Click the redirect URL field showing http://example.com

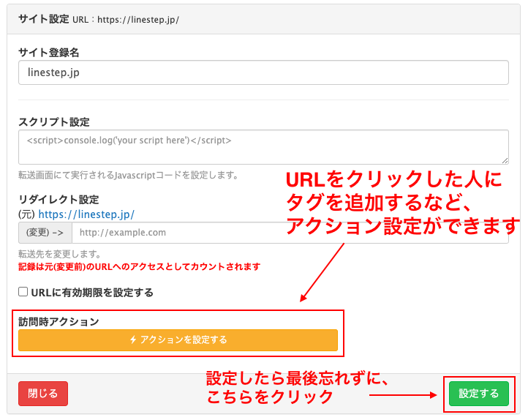point(290,233)
